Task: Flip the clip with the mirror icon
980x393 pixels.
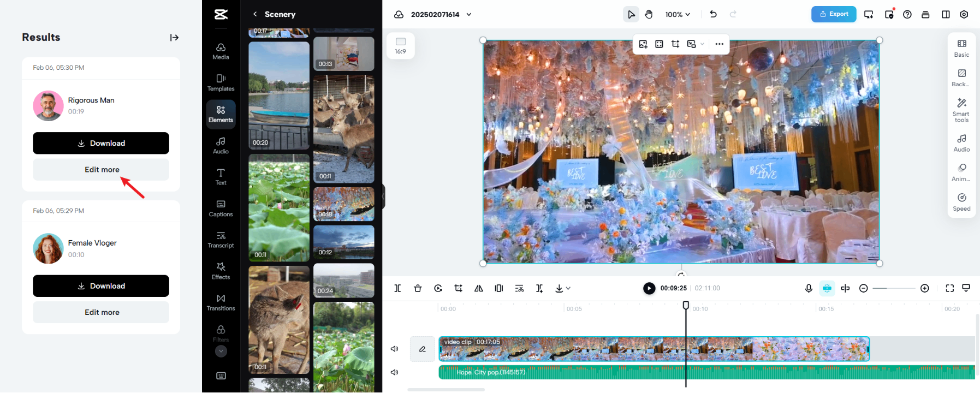Action: (479, 288)
